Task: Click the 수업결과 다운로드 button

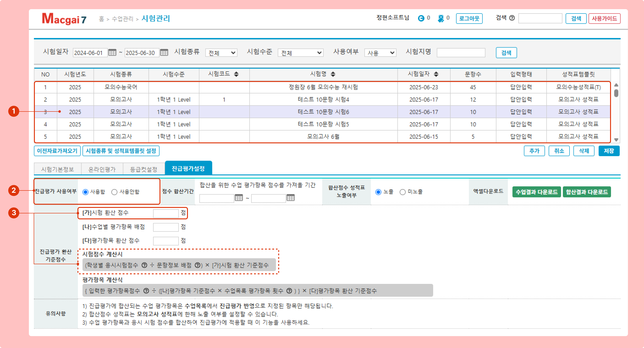Action: 536,192
